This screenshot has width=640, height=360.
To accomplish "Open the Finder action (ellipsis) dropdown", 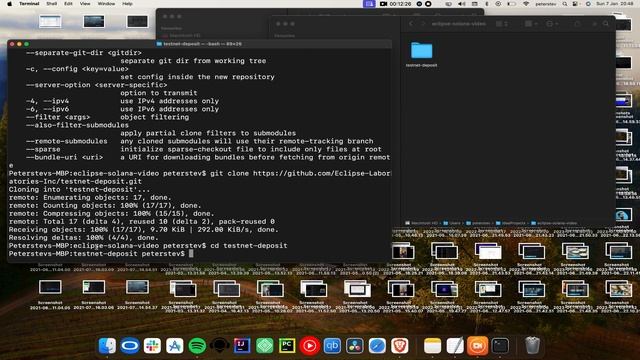I will coord(552,24).
